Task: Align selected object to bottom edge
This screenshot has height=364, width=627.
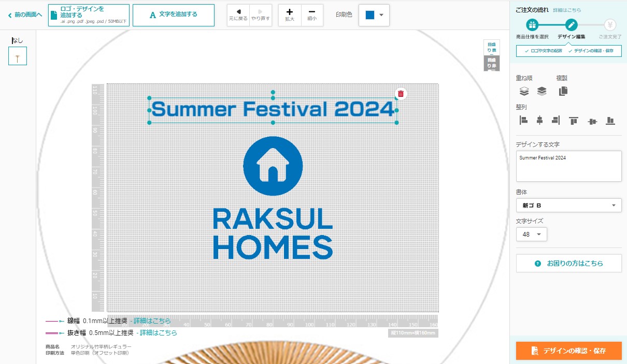Action: pos(610,121)
